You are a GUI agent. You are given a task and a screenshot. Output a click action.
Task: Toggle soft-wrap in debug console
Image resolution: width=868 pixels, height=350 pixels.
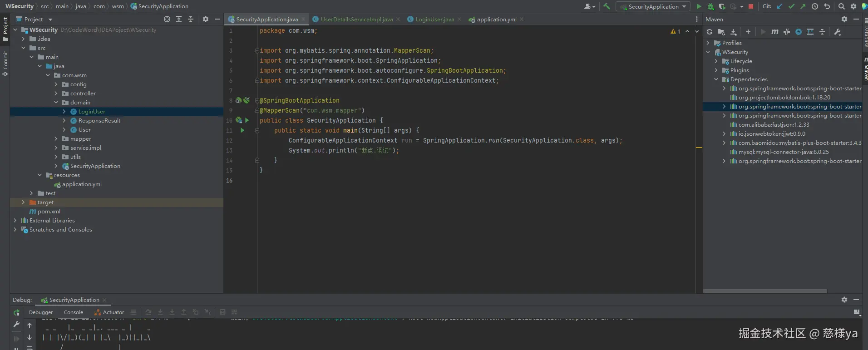point(30,348)
